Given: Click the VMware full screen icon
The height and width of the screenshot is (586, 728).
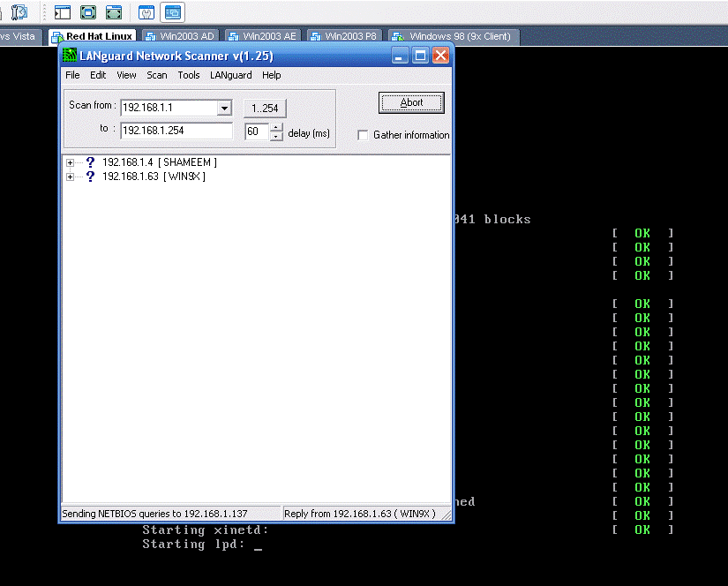Looking at the screenshot, I should pyautogui.click(x=88, y=12).
